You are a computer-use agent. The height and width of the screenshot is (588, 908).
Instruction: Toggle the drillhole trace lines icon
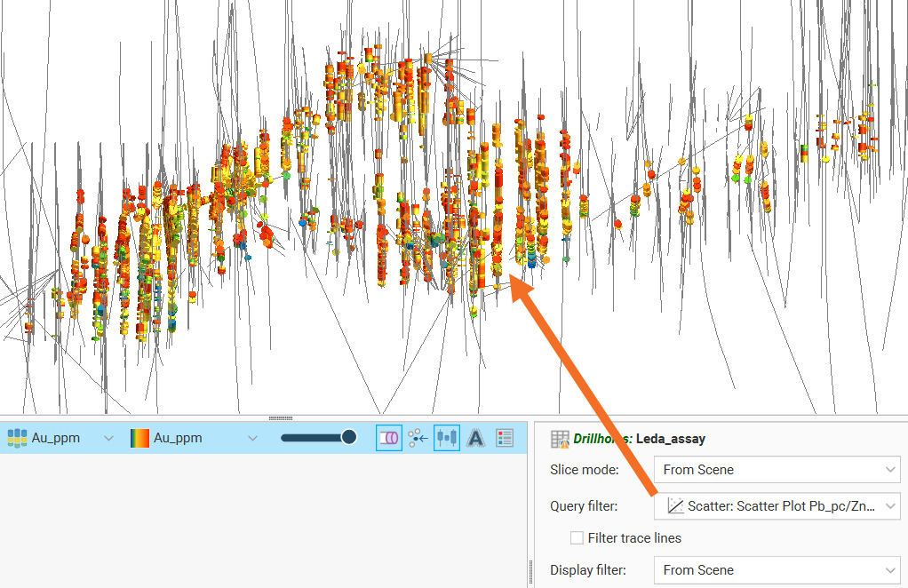[x=447, y=438]
